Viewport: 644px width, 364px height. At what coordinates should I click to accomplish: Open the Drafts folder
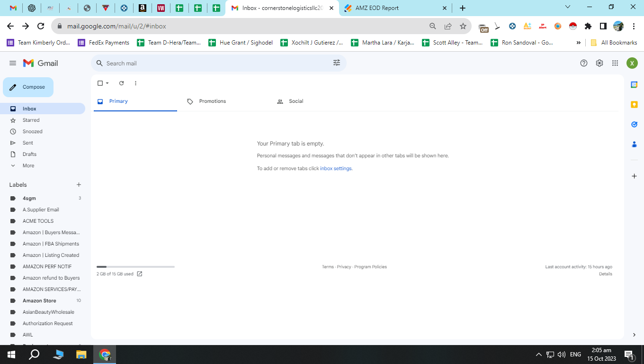(43, 154)
